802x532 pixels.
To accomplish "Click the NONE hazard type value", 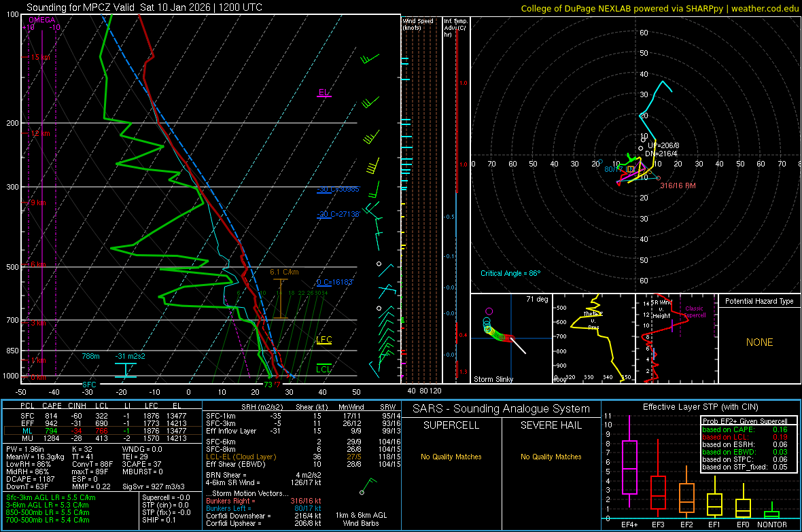I will (759, 342).
